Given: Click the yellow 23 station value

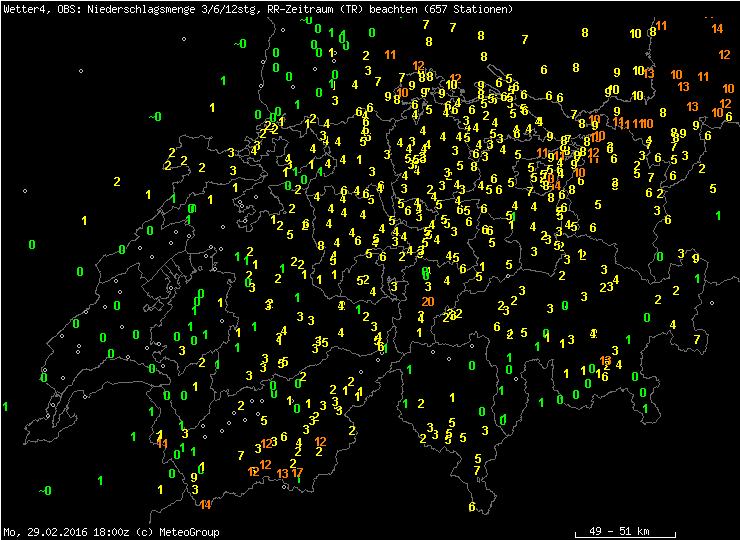Looking at the screenshot, I should (x=605, y=287).
